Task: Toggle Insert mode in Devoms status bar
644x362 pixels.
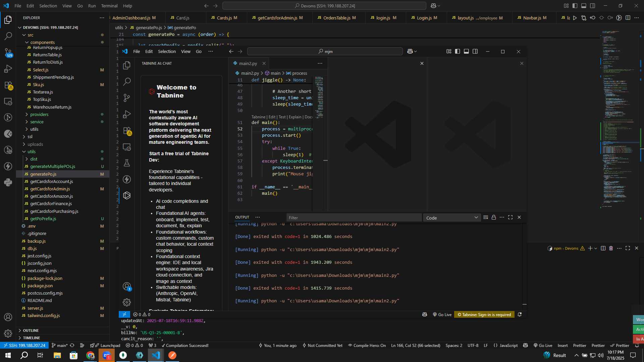Action: click(x=563, y=345)
